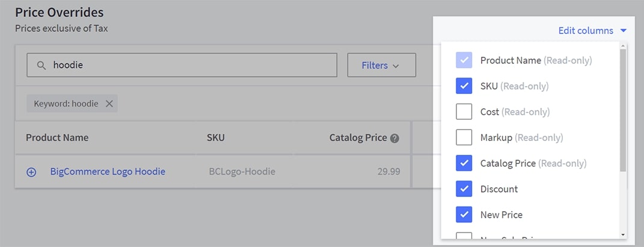Click the Product Name read-only checkbox
Viewport: 644px width, 247px height.
[464, 60]
